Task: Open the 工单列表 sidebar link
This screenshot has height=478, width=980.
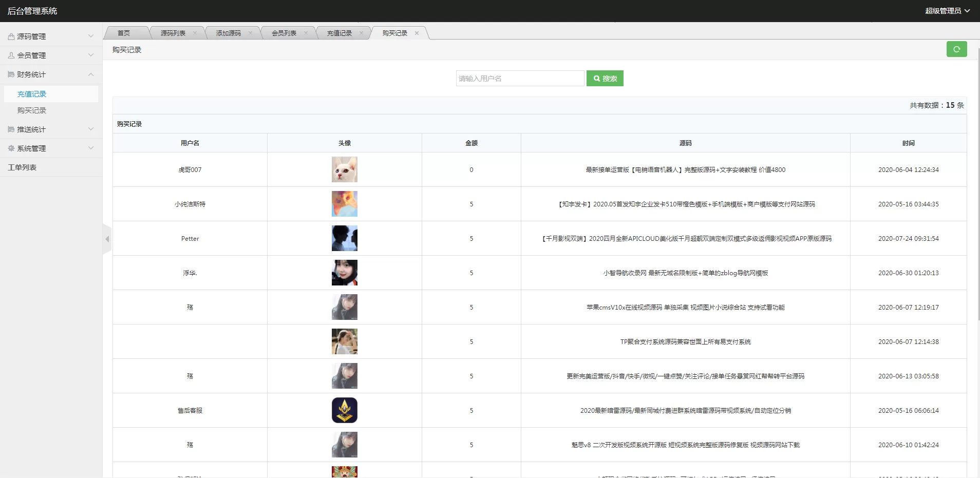Action: click(x=23, y=167)
